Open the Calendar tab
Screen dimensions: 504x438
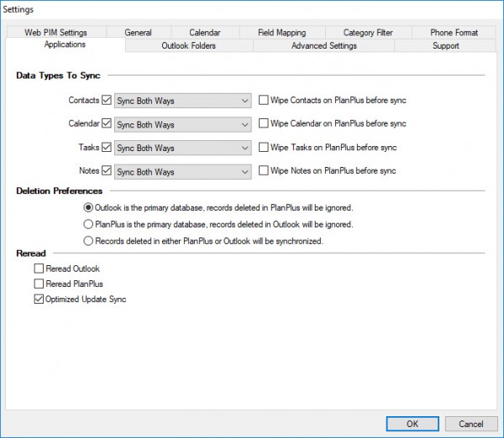click(204, 33)
